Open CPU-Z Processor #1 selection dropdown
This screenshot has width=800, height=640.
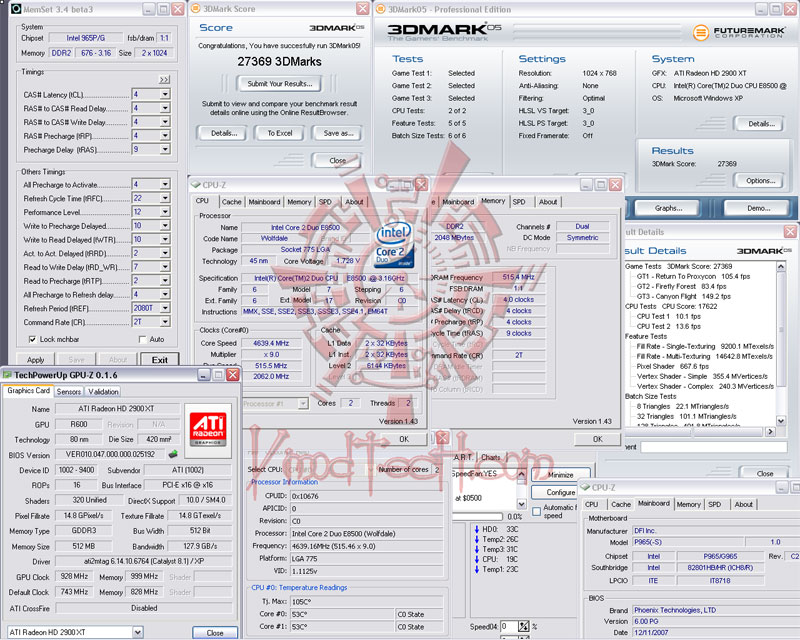303,403
